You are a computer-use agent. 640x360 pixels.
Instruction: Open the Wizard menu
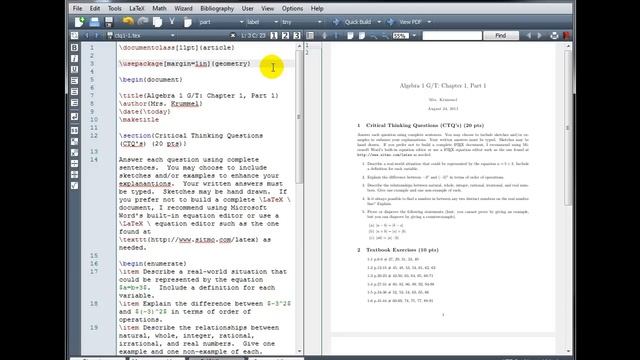coord(183,9)
